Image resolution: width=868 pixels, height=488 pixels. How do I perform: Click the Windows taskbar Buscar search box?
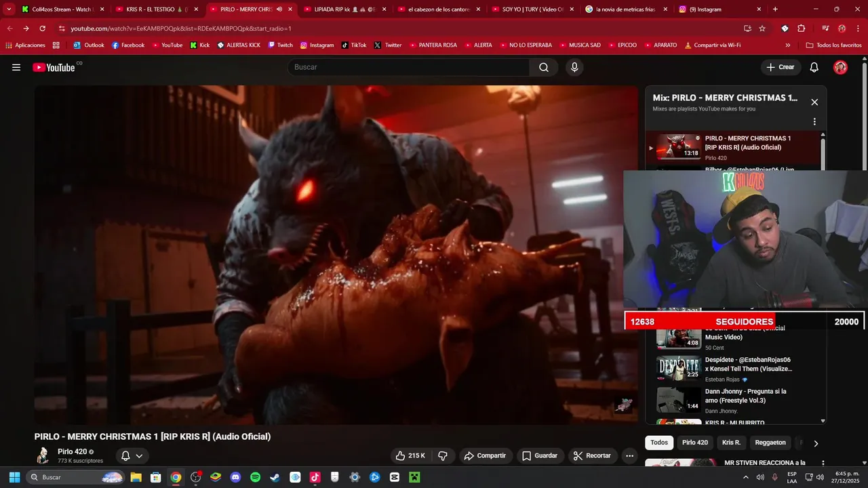pyautogui.click(x=76, y=477)
